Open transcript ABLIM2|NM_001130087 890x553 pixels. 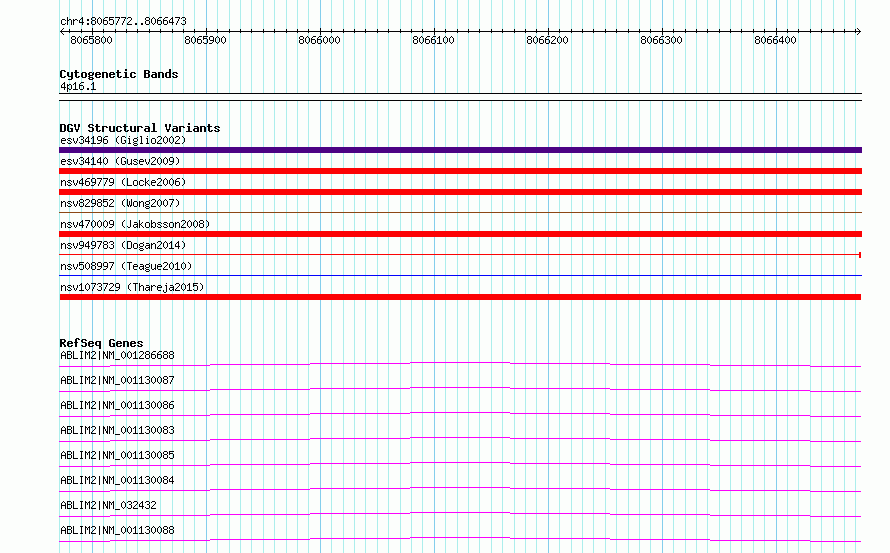point(117,380)
